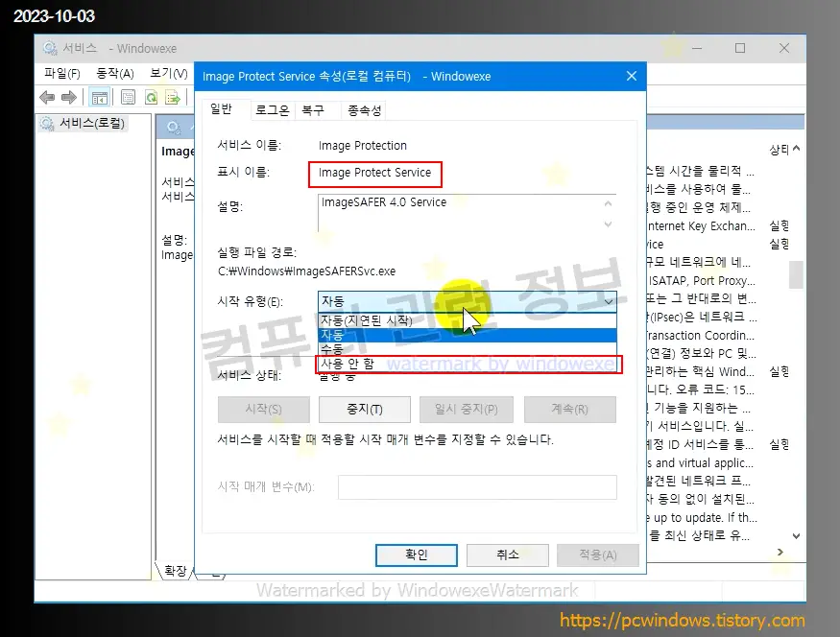Screen dimensions: 840x637
Task: Click description box scroll down arrow
Action: pos(608,224)
